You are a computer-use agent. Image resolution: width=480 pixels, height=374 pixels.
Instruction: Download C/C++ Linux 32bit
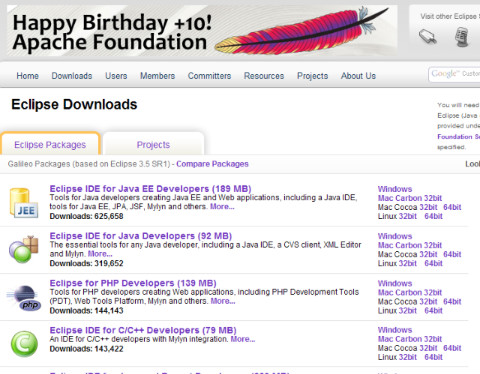[408, 357]
